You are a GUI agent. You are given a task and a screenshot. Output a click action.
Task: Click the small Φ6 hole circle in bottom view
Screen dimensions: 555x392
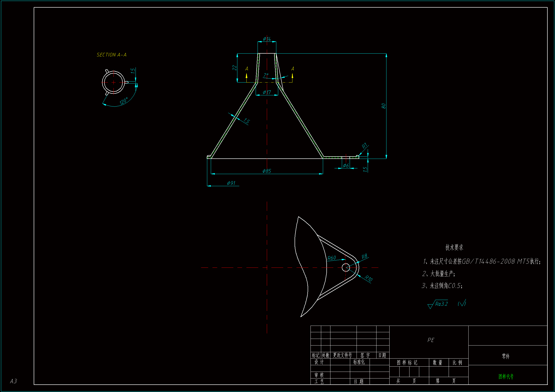point(346,267)
